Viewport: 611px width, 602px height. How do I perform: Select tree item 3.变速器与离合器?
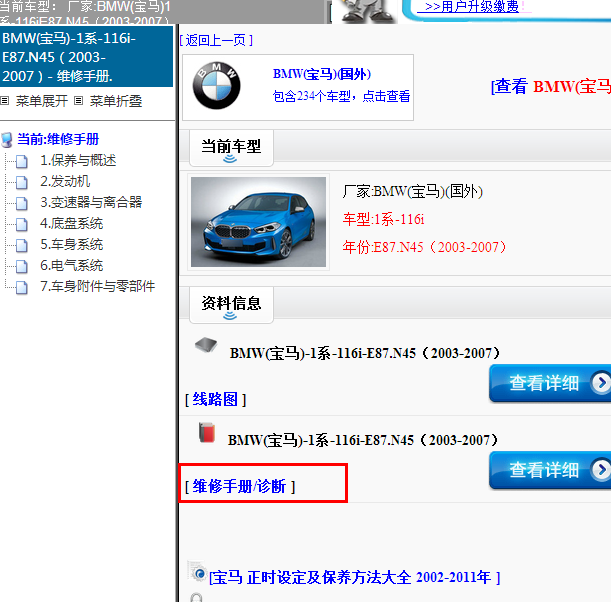pos(91,203)
